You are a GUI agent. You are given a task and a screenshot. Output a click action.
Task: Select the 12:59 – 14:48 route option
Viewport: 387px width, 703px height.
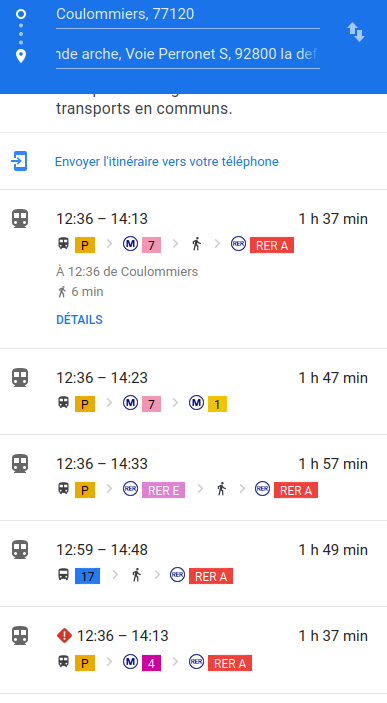point(193,564)
